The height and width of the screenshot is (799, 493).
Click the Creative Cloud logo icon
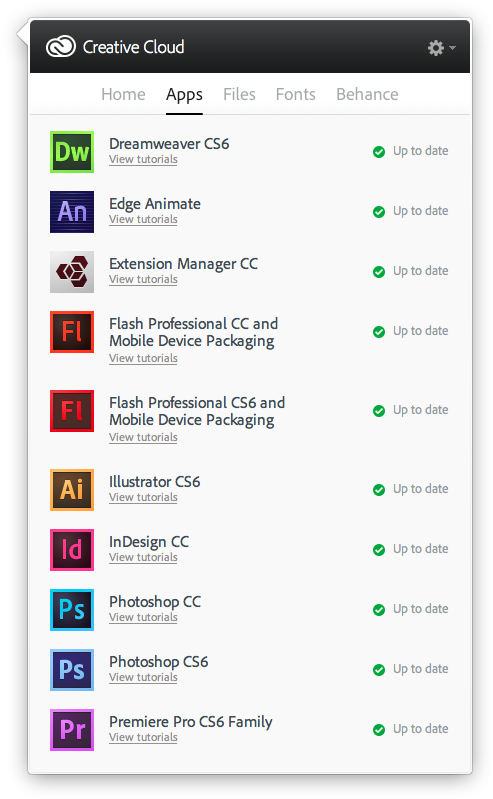(61, 47)
